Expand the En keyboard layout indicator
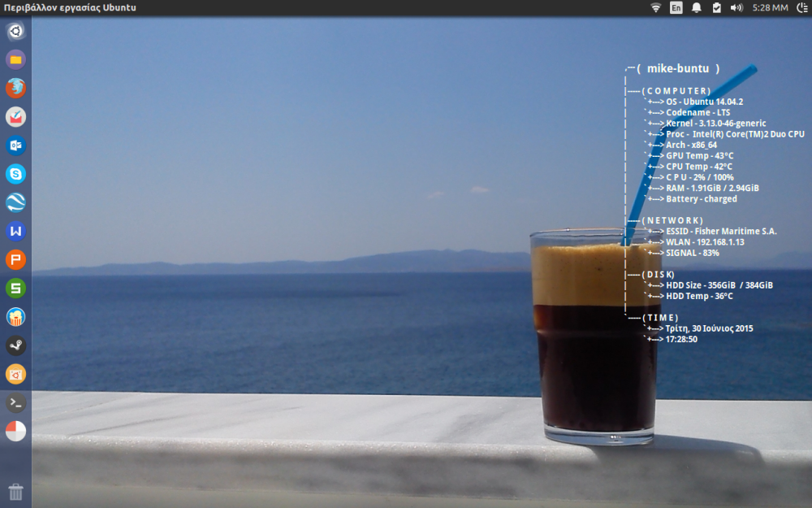The width and height of the screenshot is (812, 508). [x=676, y=8]
